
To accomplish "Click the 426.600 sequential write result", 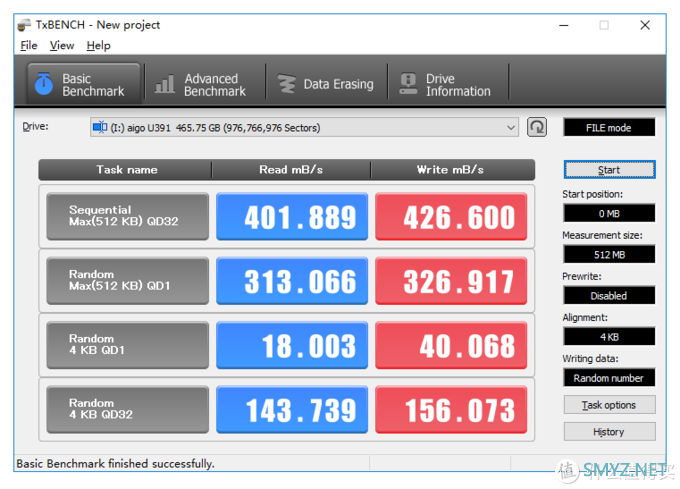I will (451, 216).
